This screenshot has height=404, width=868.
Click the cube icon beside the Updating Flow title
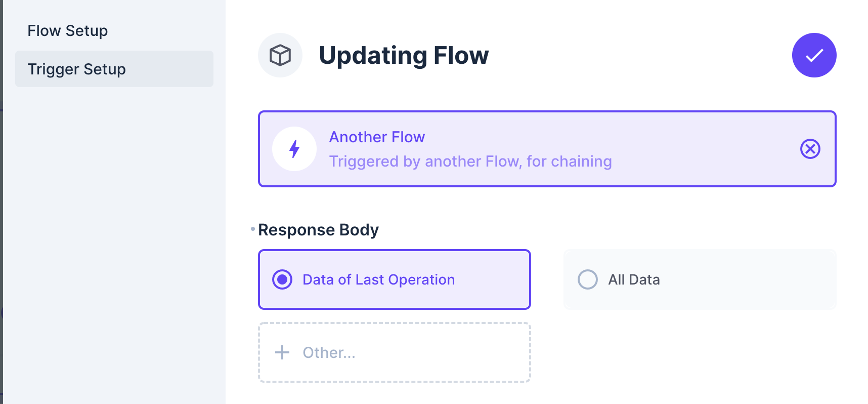(x=280, y=55)
